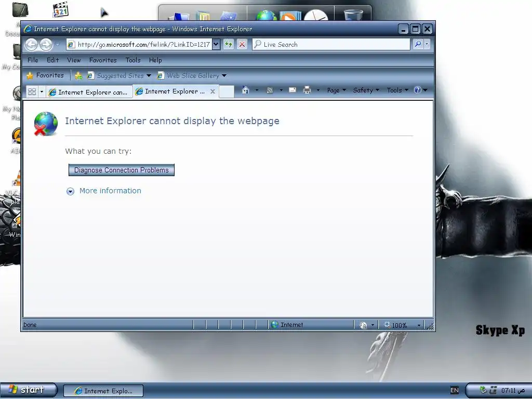532x399 pixels.
Task: Refresh the page with green arrows icon
Action: [229, 44]
